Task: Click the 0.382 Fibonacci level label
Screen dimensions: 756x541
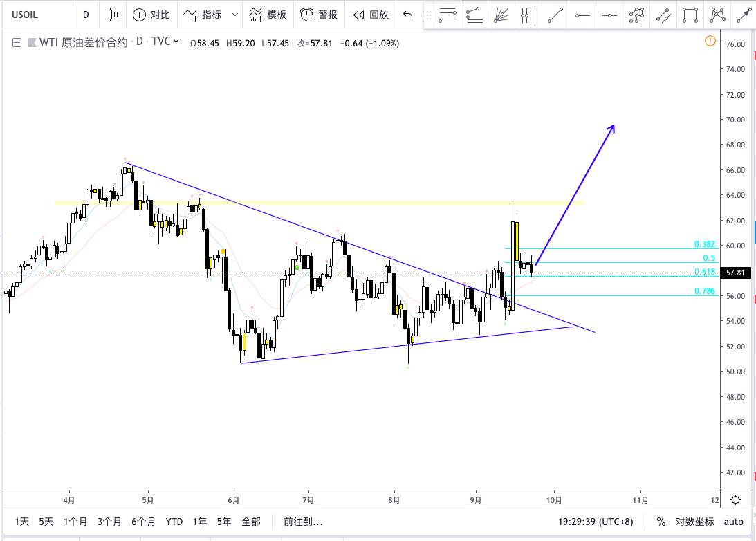Action: point(704,244)
